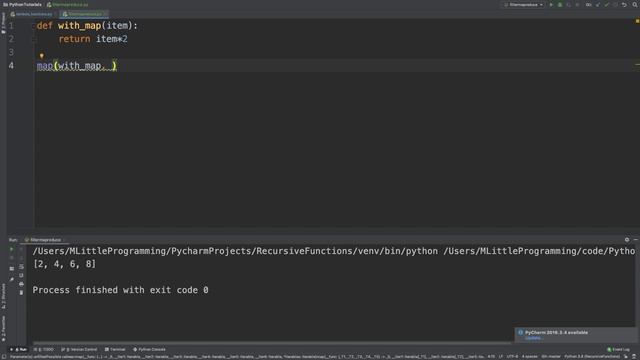Screen dimensions: 640x360
Task: Click the green Run button in top toolbar
Action: [x=551, y=4]
